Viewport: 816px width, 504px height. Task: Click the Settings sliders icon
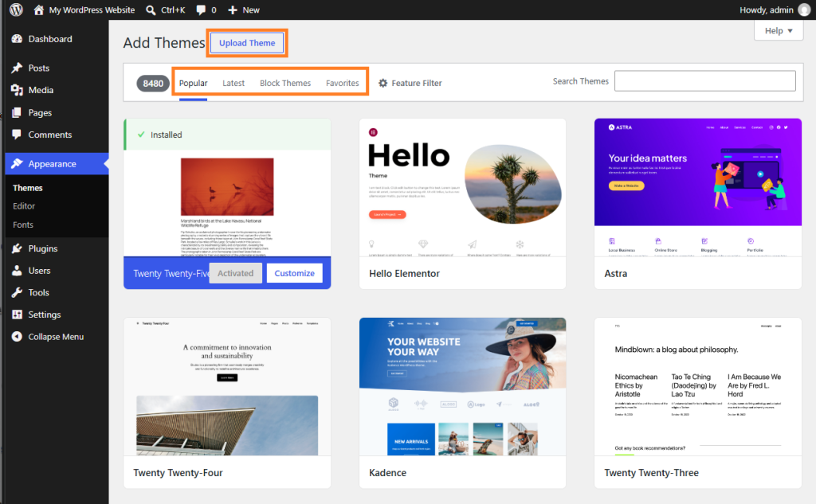pyautogui.click(x=18, y=315)
